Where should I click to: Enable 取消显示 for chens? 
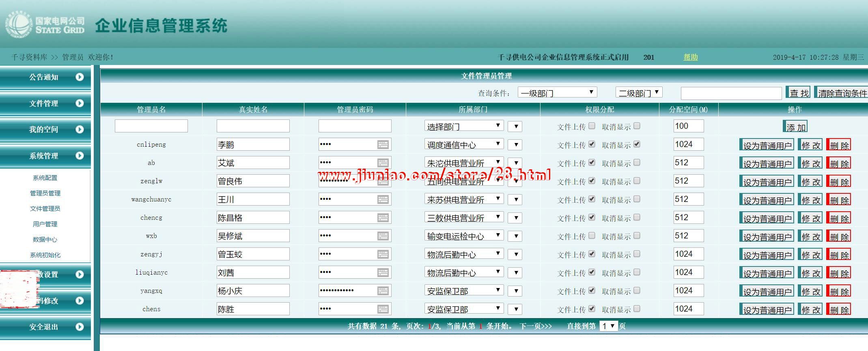coord(637,309)
